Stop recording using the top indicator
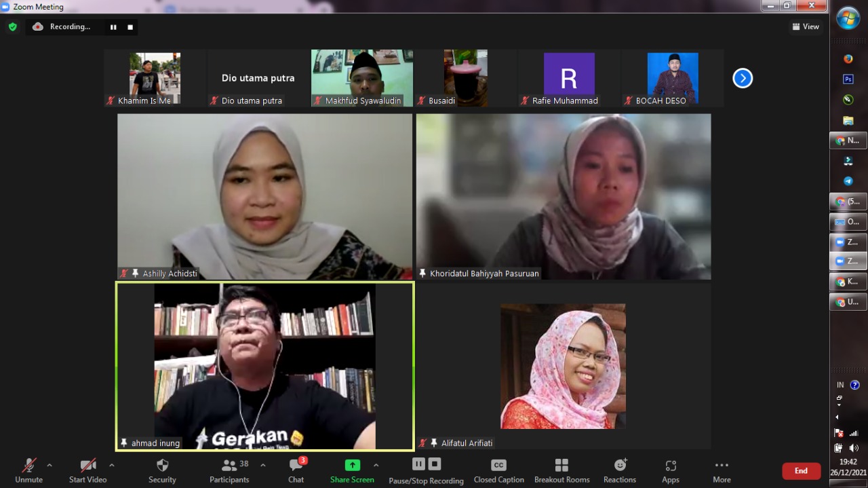 130,27
